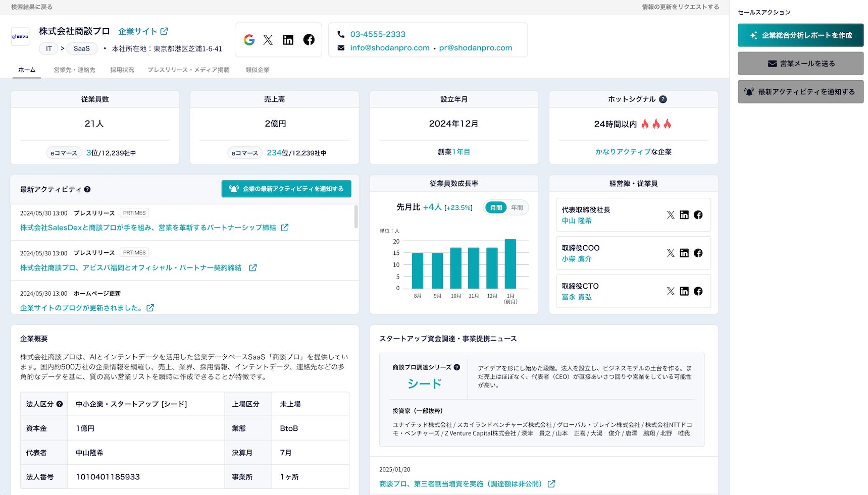
Task: Show help for 商談プロ調達シリーズ
Action: click(457, 367)
